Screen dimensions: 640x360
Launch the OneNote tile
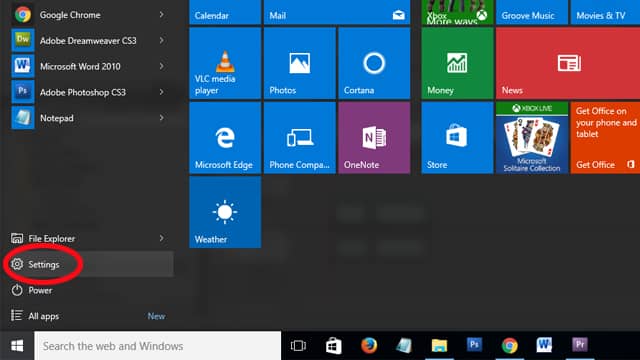click(x=374, y=138)
